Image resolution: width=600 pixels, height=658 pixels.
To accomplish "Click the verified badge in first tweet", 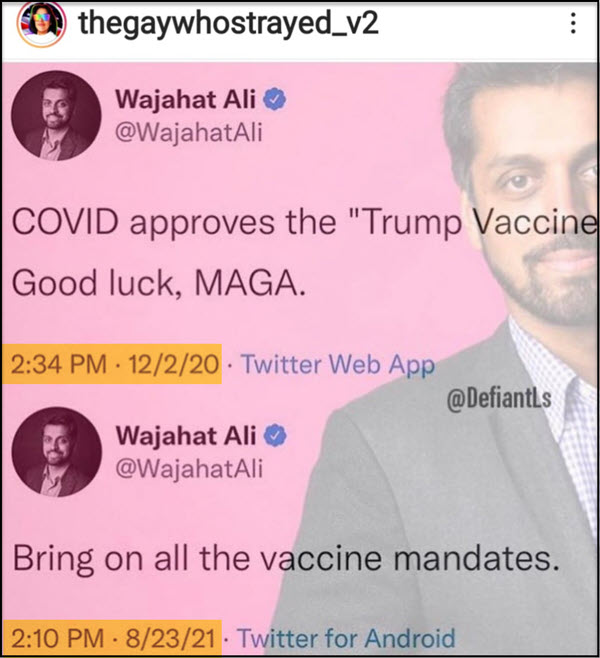I will (x=274, y=99).
